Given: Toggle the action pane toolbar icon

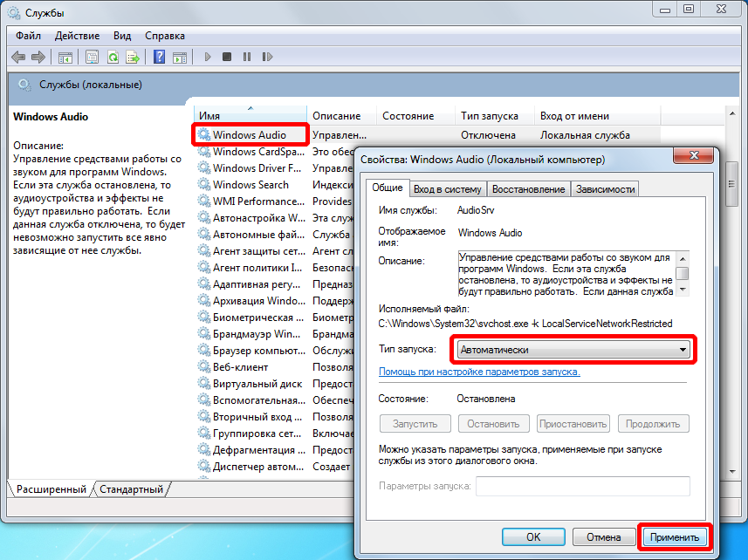Looking at the screenshot, I should tap(180, 58).
